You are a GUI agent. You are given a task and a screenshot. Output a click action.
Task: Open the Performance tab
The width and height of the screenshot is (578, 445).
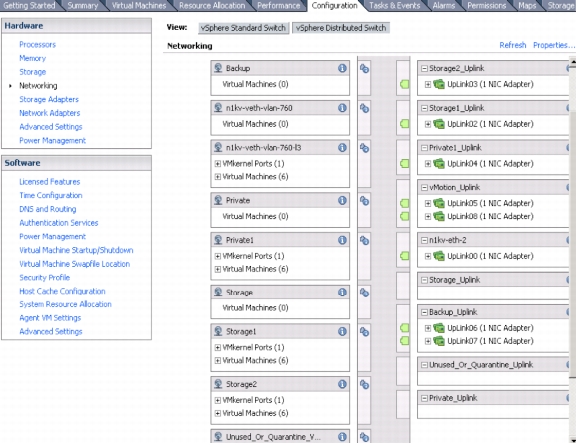(x=279, y=6)
